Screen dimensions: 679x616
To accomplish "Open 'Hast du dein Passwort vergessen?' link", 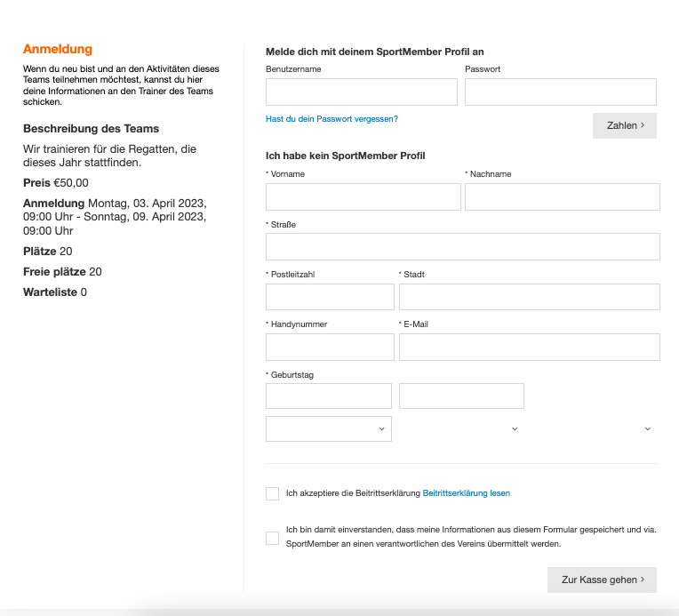I will point(332,119).
